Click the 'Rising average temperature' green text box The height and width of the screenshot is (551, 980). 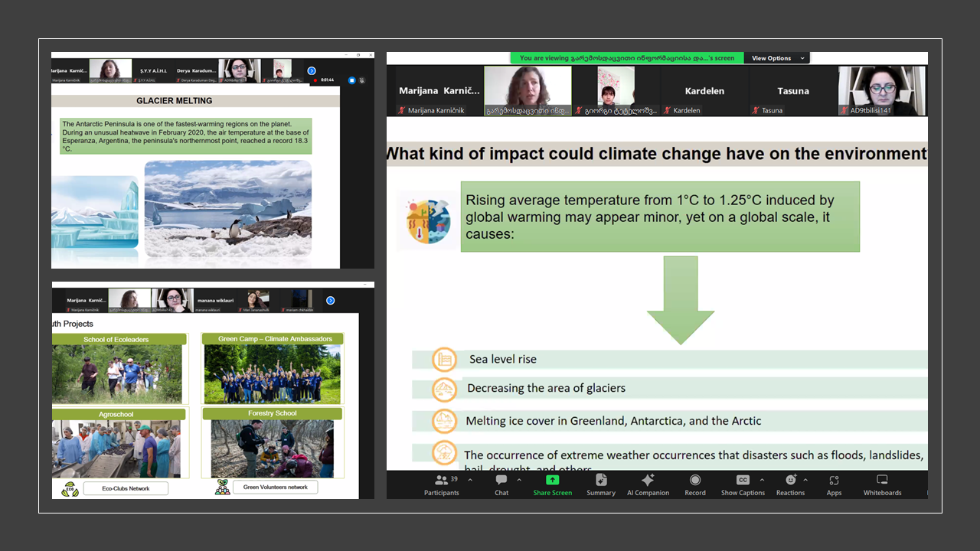[x=660, y=217]
